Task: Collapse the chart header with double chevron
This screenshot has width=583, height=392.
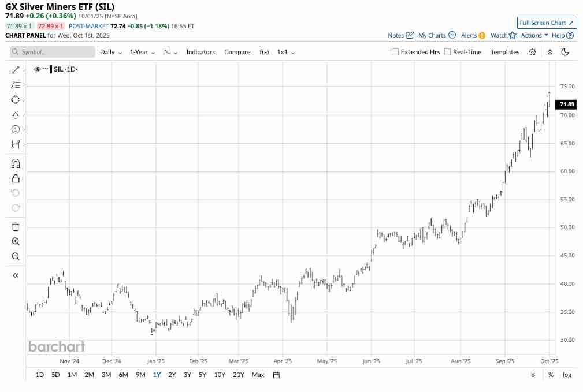Action: point(550,52)
